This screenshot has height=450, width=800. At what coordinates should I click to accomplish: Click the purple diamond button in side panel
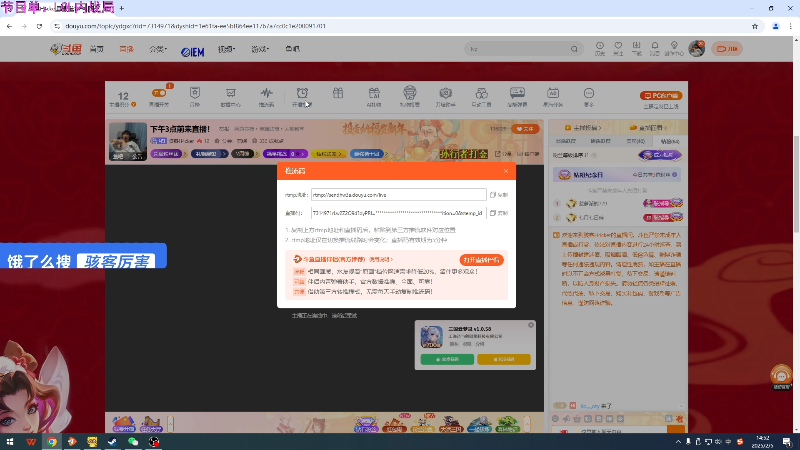(x=660, y=155)
